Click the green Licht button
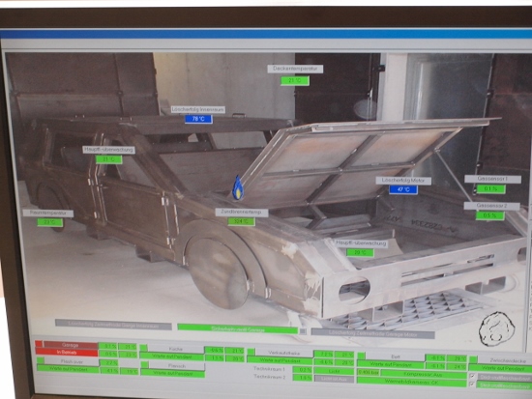Image resolution: width=532 pixels, height=399 pixels. (335, 371)
